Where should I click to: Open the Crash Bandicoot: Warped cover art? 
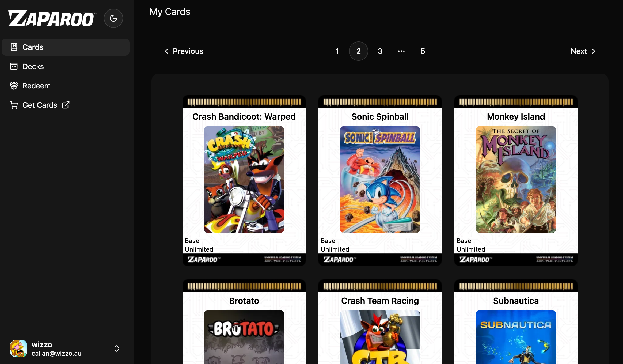coord(244,180)
